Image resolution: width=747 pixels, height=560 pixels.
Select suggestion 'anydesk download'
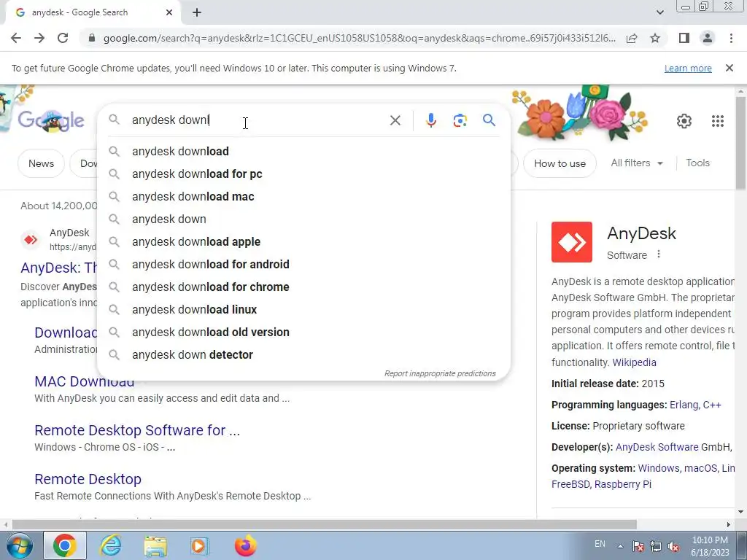point(303,152)
